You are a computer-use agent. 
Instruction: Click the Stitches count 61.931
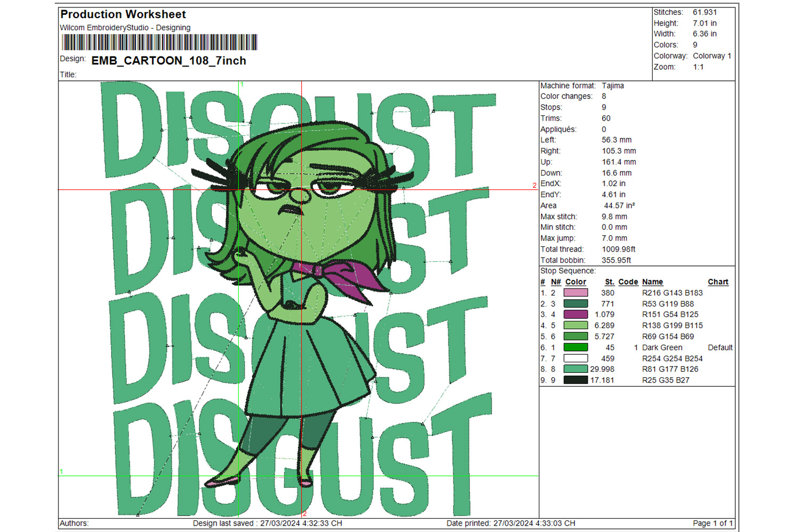[x=704, y=12]
